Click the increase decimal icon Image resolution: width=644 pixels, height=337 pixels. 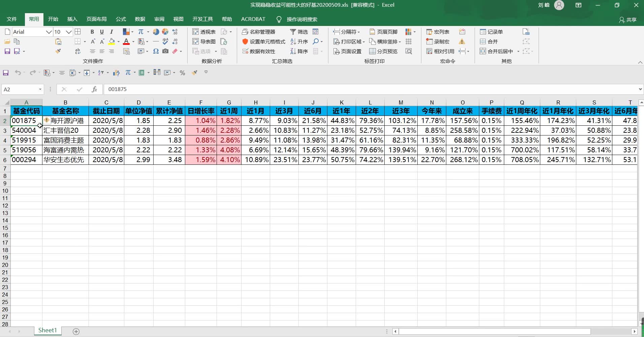(175, 32)
